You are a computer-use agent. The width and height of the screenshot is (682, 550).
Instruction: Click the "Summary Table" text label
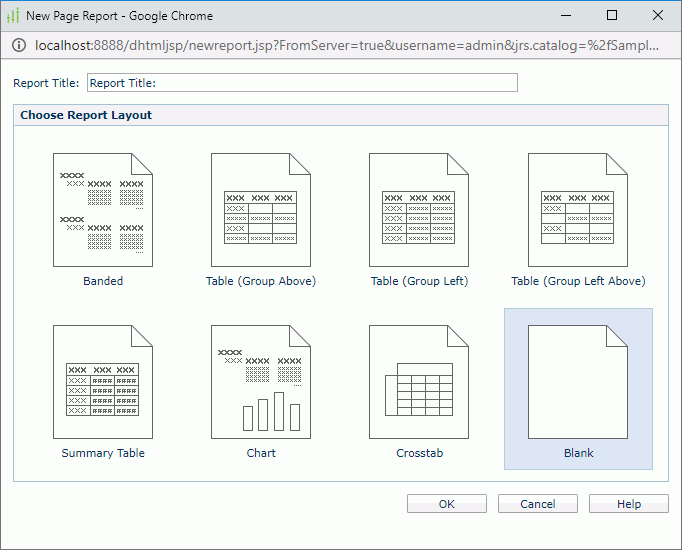point(103,453)
